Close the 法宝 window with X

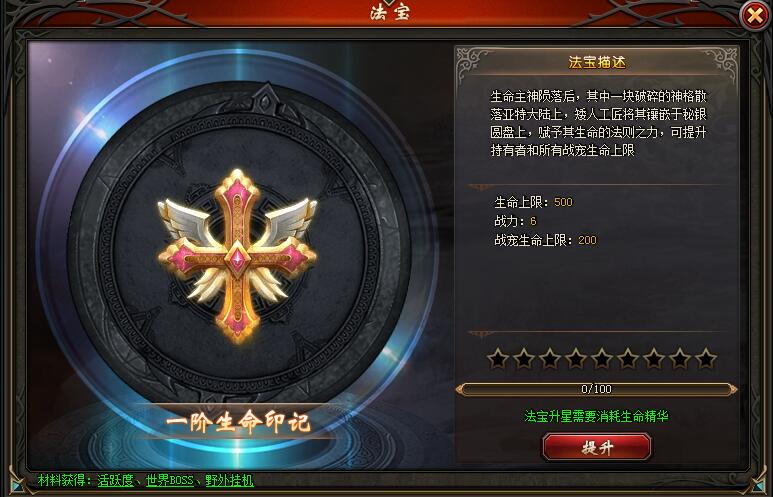[755, 16]
